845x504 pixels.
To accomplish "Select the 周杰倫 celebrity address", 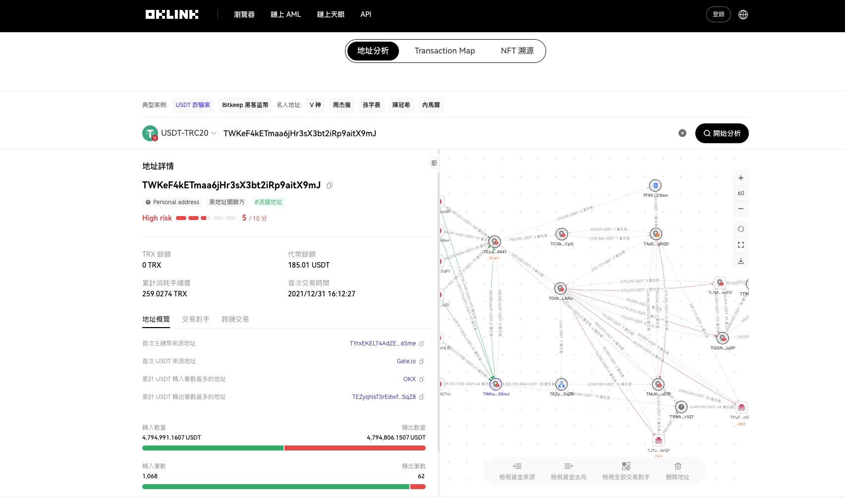I will point(341,105).
